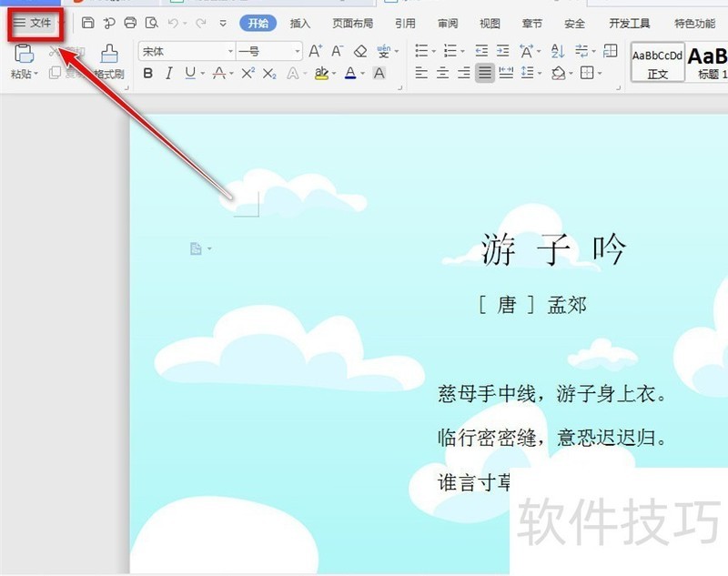
Task: Click the Numbering list icon
Action: click(x=450, y=51)
